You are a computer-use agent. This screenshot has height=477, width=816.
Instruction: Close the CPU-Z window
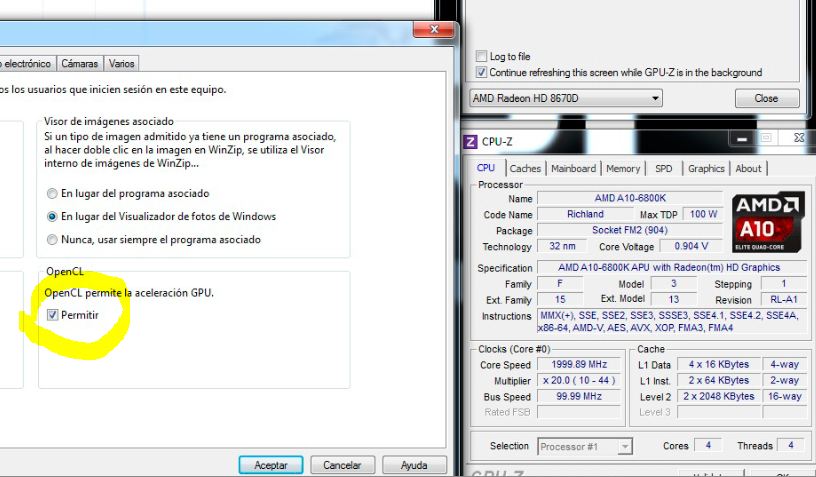[798, 138]
